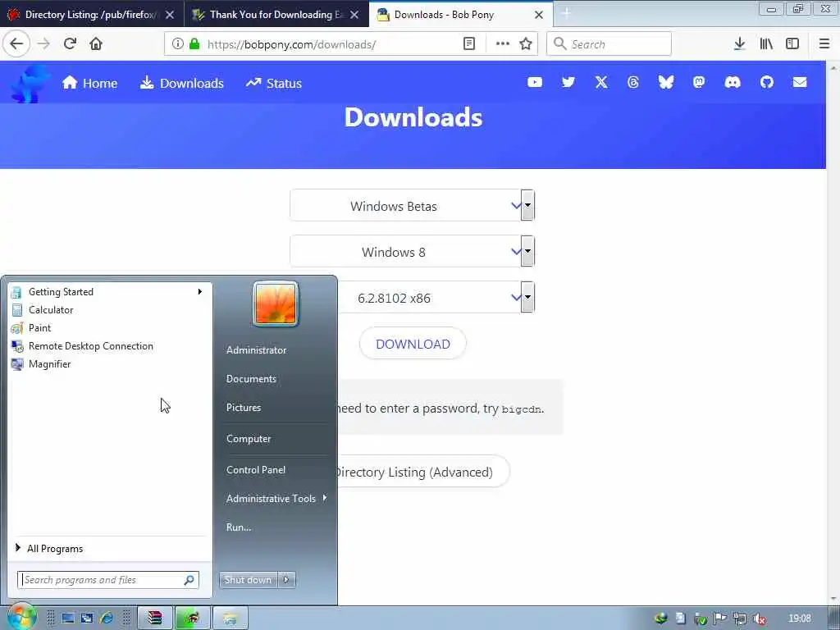Image resolution: width=840 pixels, height=630 pixels.
Task: Show site information icon in the address bar
Action: [178, 44]
